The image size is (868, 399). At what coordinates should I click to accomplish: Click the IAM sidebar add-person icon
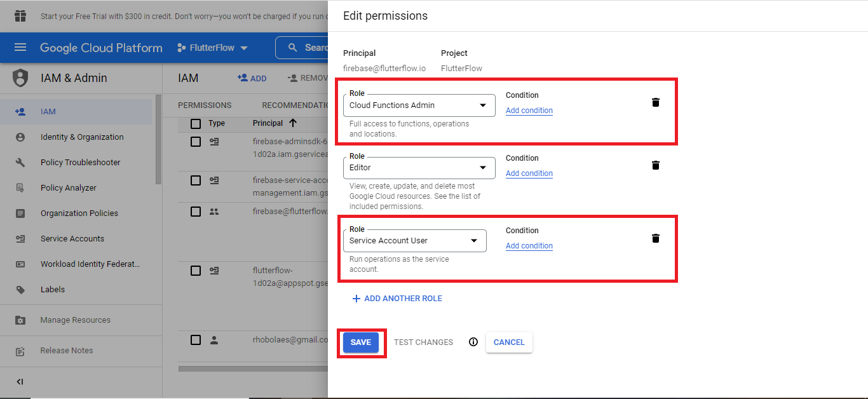pos(20,112)
